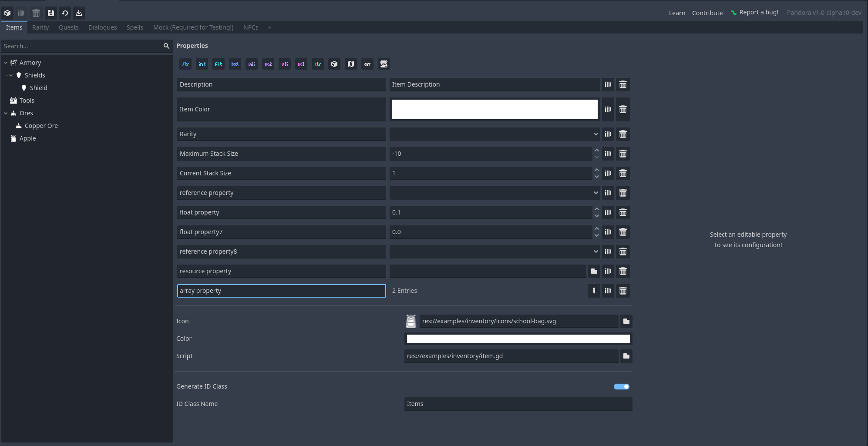
Task: Add a string property with the 'str' icon
Action: coord(185,64)
